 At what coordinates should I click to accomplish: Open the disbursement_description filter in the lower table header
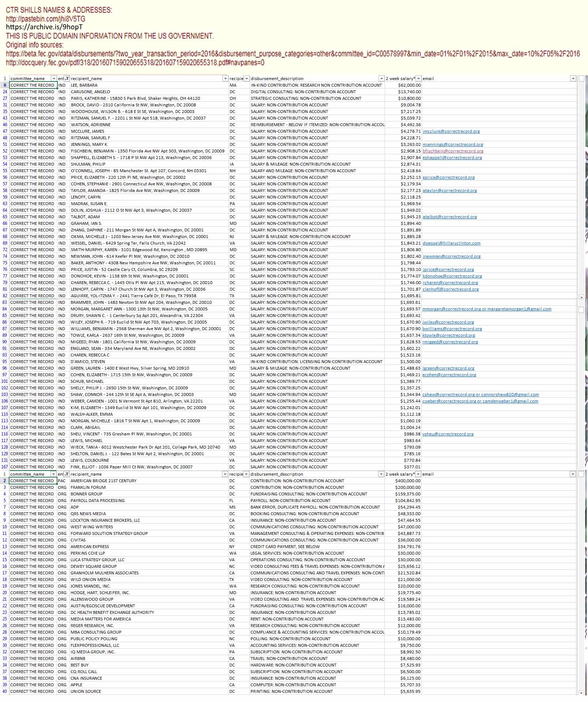381,474
